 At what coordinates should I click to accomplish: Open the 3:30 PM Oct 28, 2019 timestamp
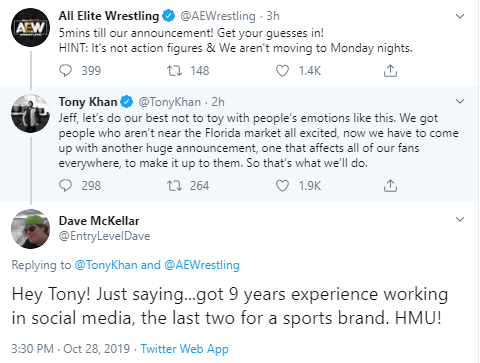pos(71,349)
